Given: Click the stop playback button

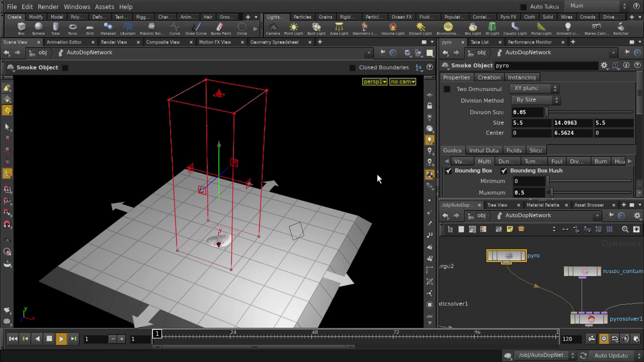Looking at the screenshot, I should click(49, 339).
